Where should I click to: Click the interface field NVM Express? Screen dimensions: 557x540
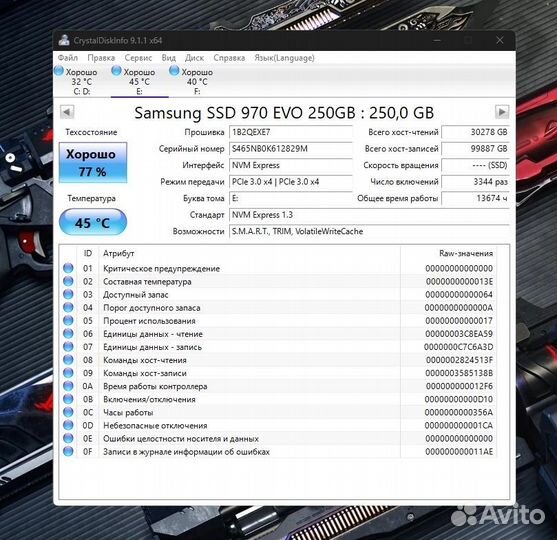point(291,165)
